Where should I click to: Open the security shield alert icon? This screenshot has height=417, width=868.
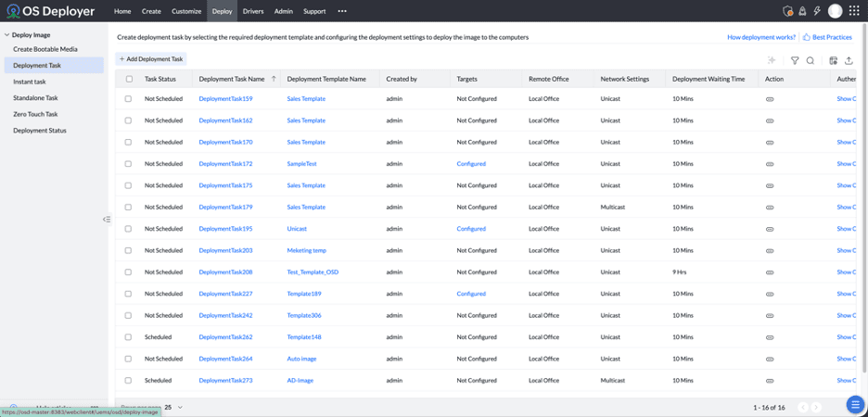[x=787, y=11]
